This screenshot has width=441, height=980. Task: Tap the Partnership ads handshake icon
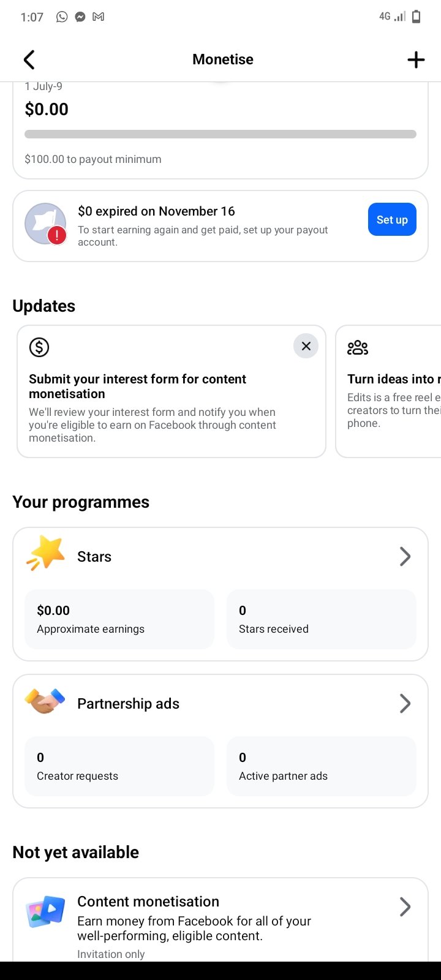coord(45,701)
